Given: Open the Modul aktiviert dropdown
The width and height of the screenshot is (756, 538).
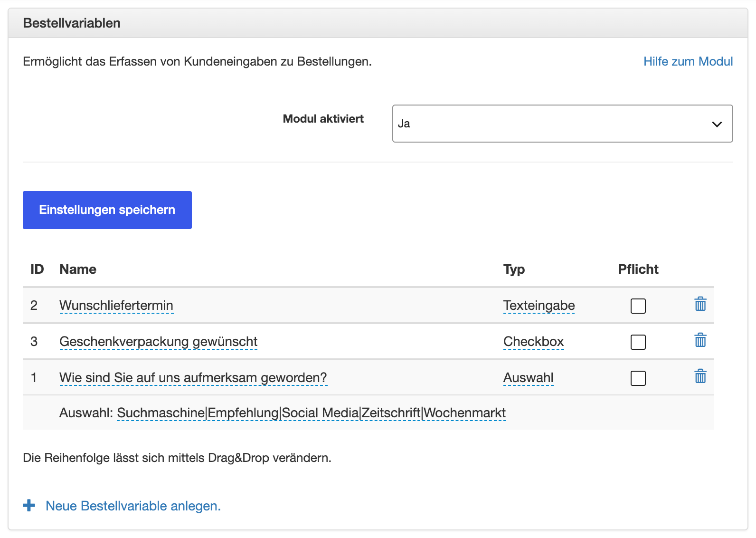Looking at the screenshot, I should (x=562, y=124).
